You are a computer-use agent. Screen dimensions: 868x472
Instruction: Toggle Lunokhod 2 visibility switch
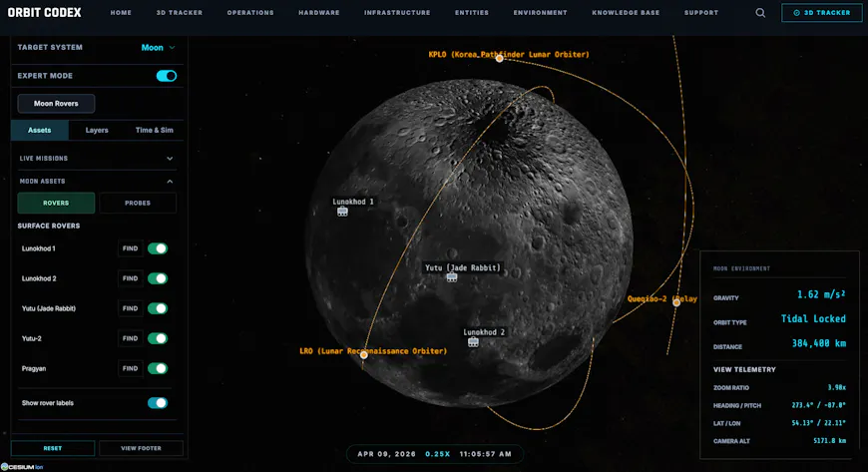158,278
